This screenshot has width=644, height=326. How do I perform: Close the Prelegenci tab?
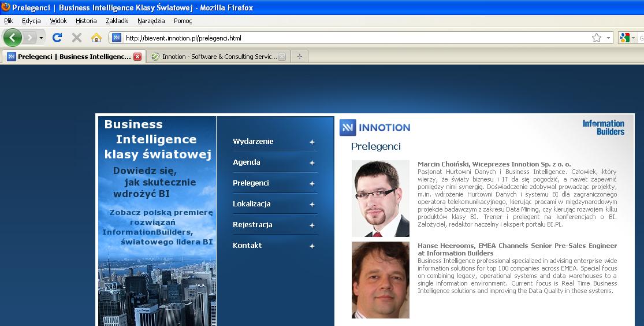(x=137, y=57)
